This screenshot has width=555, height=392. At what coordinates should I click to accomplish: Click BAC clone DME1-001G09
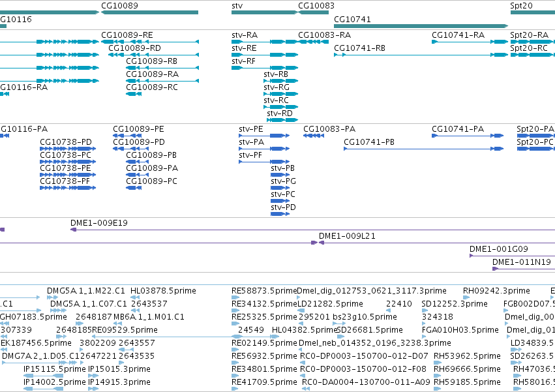pos(512,256)
